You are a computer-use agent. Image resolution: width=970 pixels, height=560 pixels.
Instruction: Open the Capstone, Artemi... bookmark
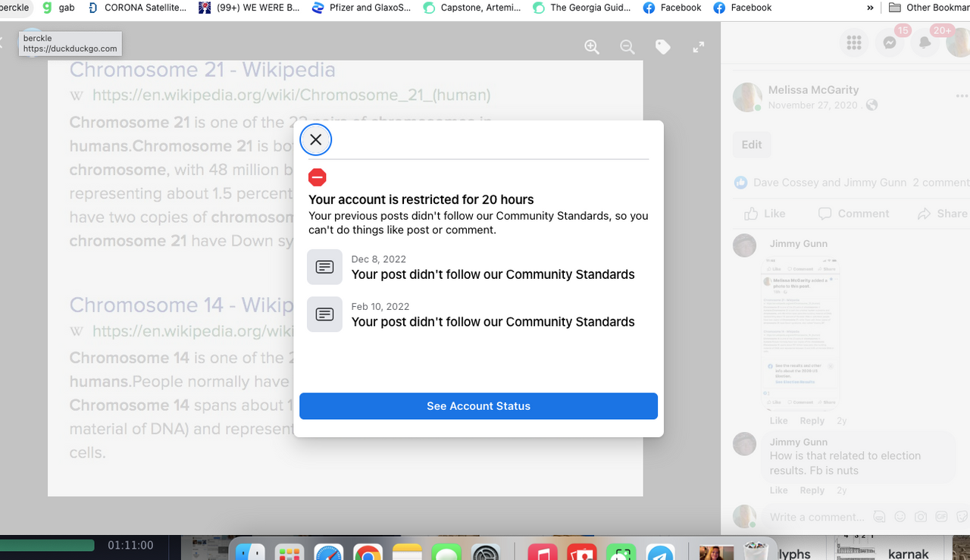click(x=471, y=8)
